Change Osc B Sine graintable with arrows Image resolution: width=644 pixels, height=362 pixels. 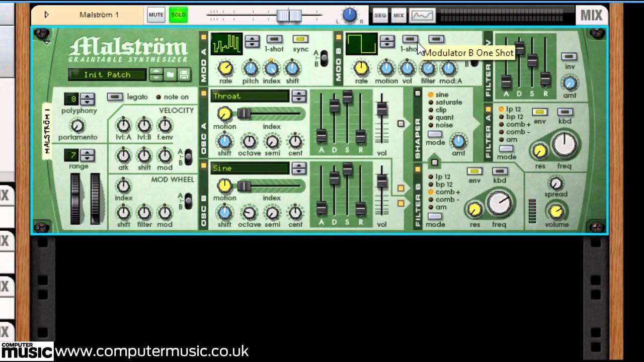[x=299, y=168]
